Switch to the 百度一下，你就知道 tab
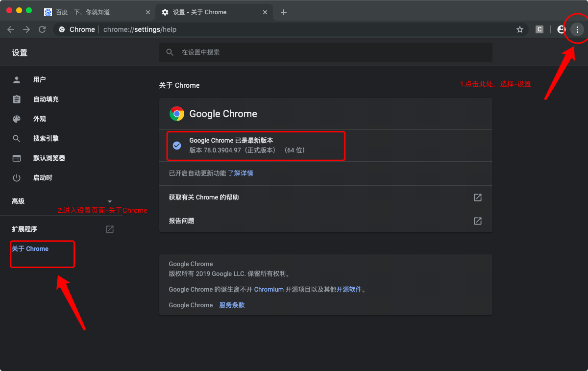The height and width of the screenshot is (371, 588). [97, 12]
